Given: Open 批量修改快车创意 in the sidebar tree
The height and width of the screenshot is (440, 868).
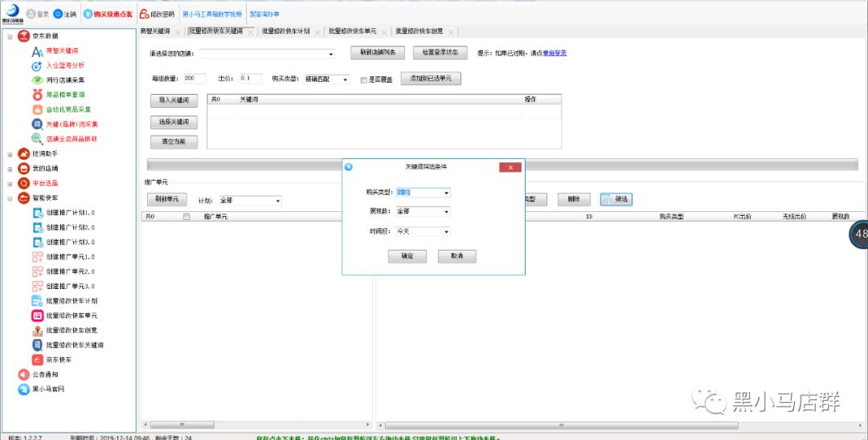Looking at the screenshot, I should click(x=72, y=331).
